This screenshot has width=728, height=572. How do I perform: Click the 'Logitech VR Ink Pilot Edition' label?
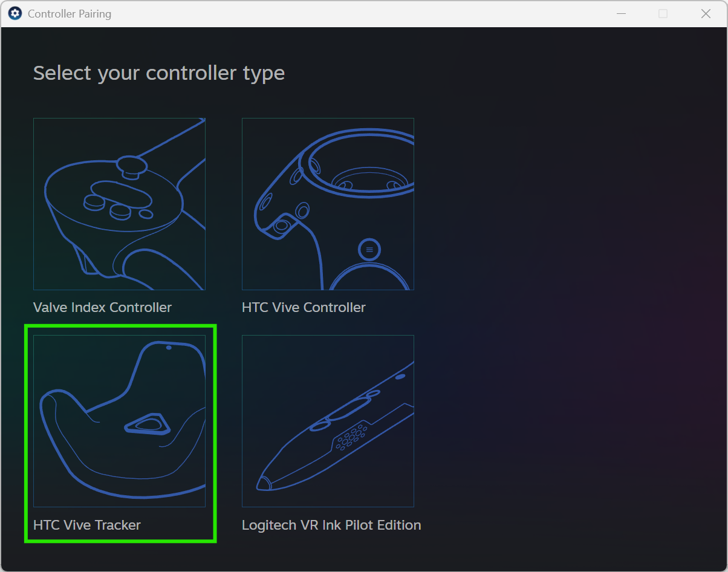point(331,525)
